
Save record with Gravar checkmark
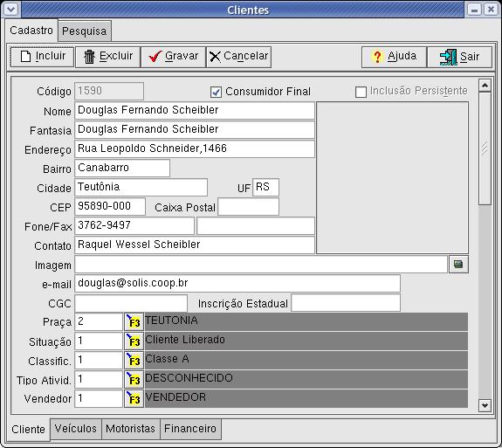[173, 57]
